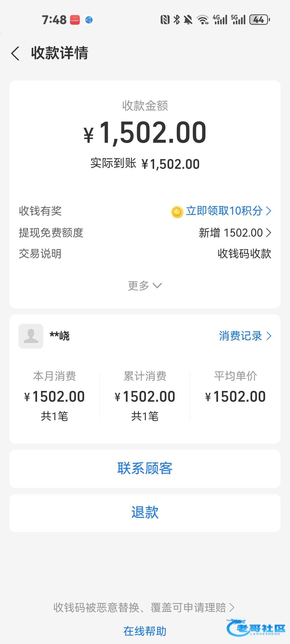Screen dimensions: 290x644
Task: Tap the Huawei AppGallery notification icon
Action: click(75, 20)
